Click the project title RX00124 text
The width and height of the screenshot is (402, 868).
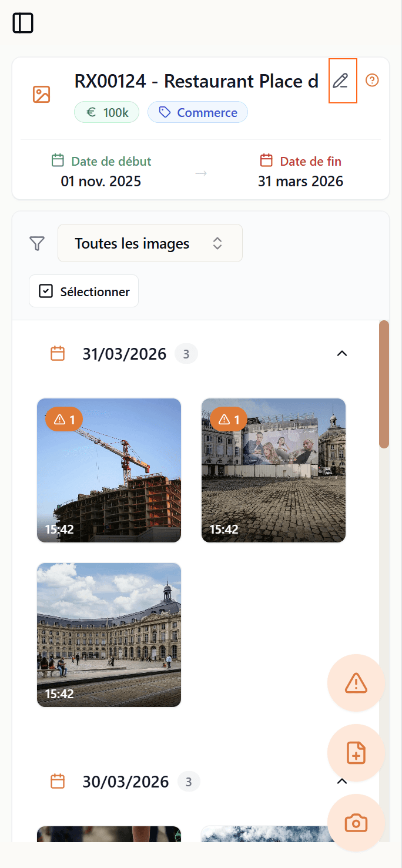point(196,82)
